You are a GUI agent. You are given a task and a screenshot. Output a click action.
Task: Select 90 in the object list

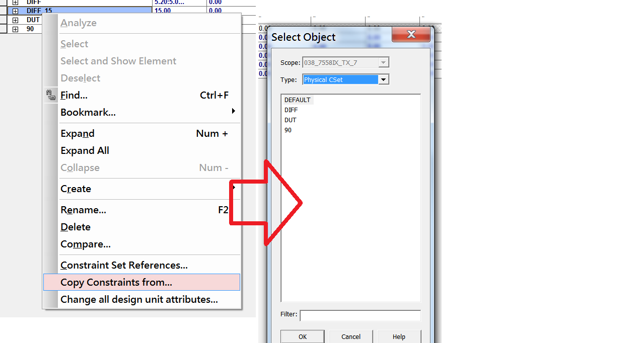pyautogui.click(x=288, y=130)
